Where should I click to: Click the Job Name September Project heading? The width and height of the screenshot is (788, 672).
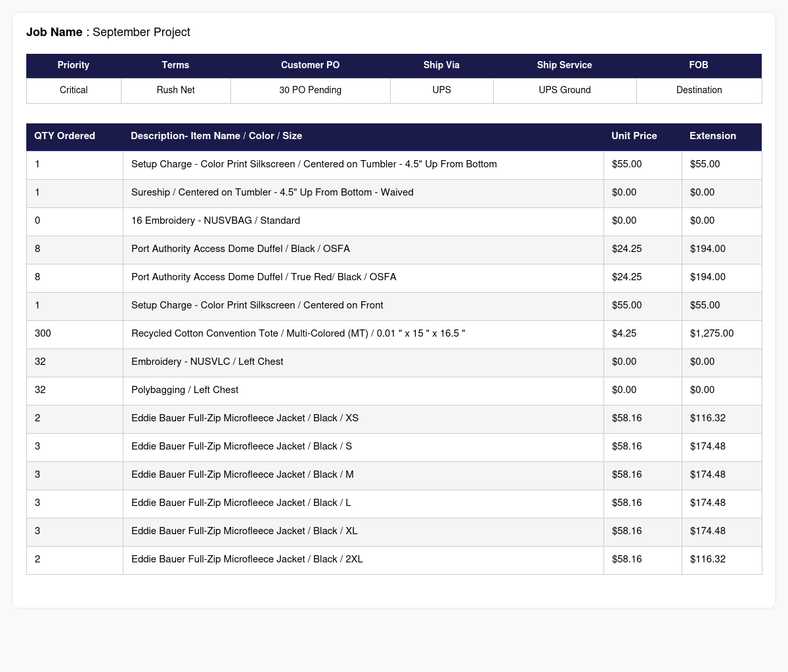(x=108, y=32)
